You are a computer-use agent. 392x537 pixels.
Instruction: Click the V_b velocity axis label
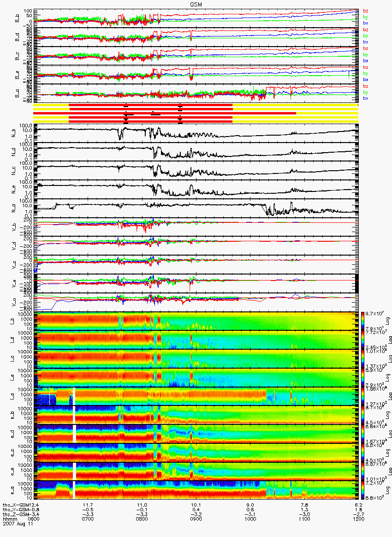coord(14,227)
